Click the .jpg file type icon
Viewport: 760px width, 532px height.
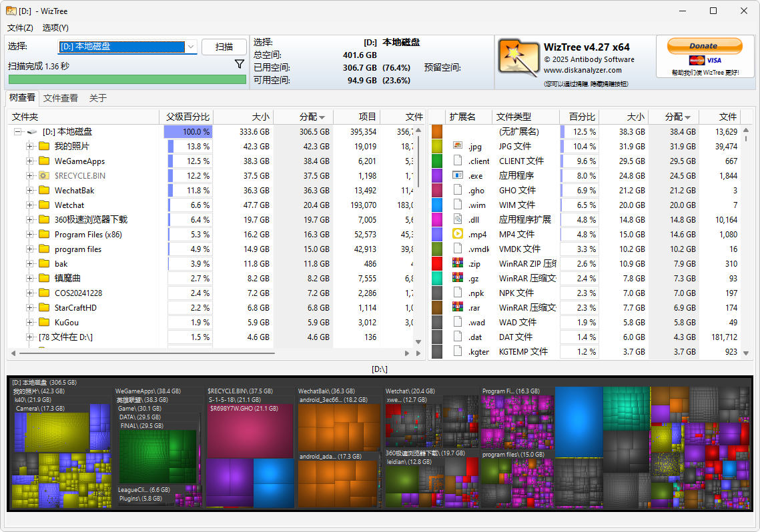458,146
